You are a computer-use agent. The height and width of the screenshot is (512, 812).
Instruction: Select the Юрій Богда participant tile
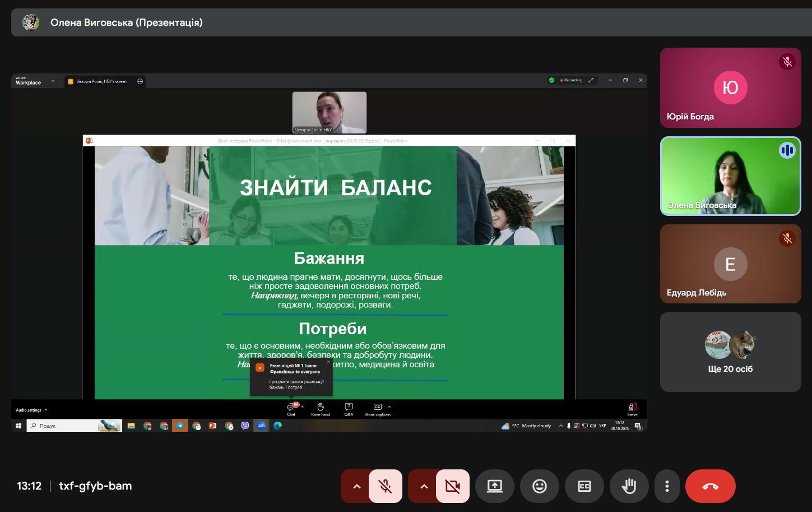coord(730,88)
